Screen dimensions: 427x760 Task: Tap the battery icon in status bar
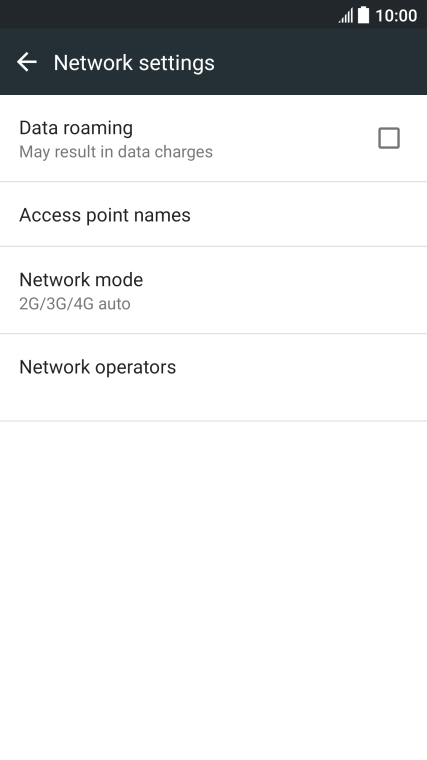point(364,15)
